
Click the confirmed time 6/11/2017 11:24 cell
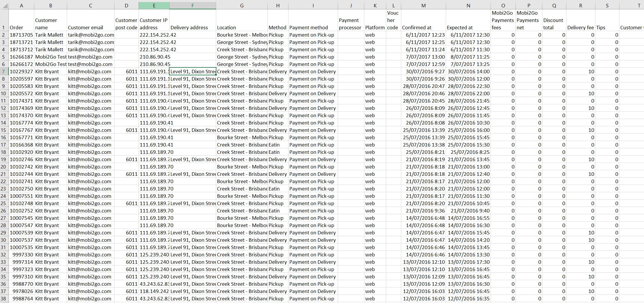(x=423, y=50)
